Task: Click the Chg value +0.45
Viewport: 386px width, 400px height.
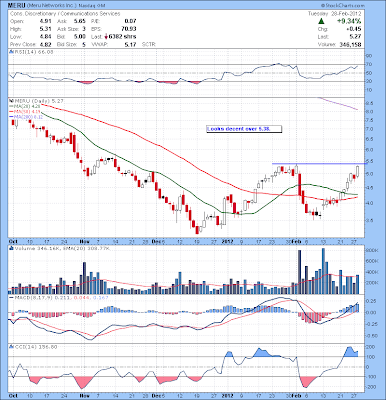Action: tap(353, 29)
